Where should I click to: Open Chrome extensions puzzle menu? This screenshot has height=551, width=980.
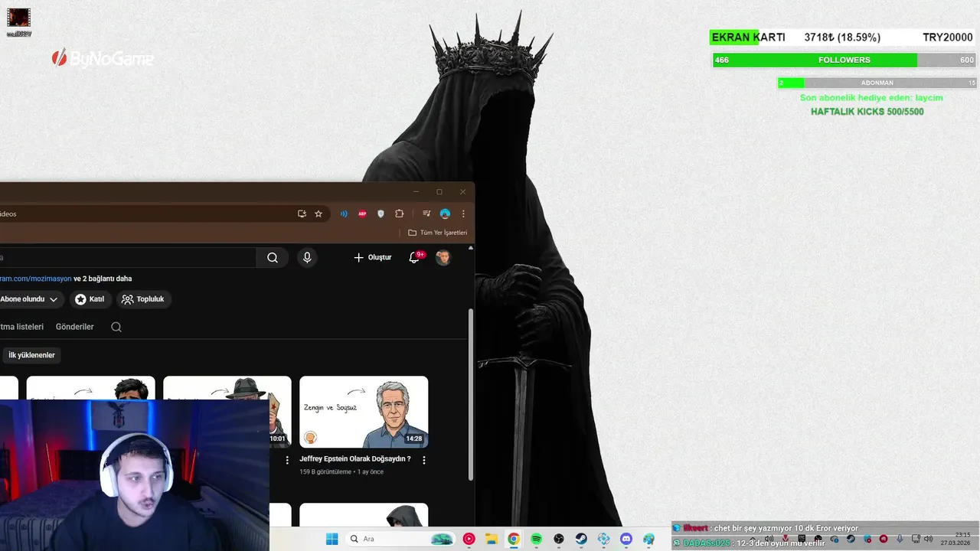click(x=399, y=214)
